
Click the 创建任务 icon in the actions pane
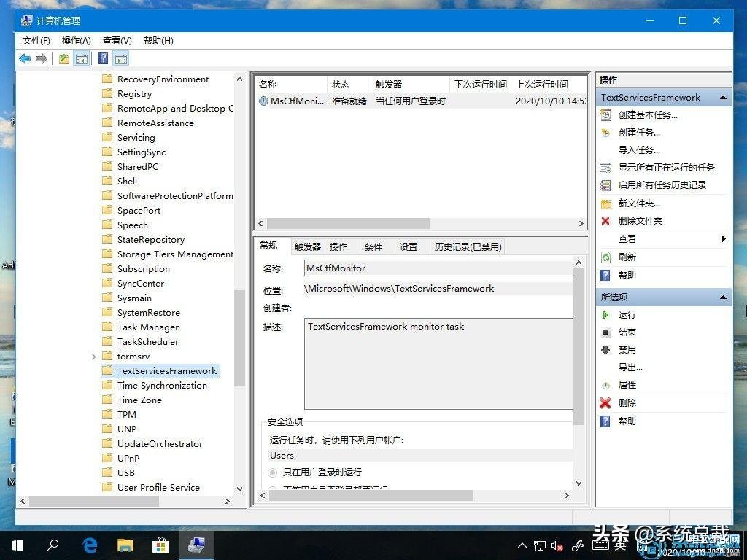pyautogui.click(x=605, y=133)
